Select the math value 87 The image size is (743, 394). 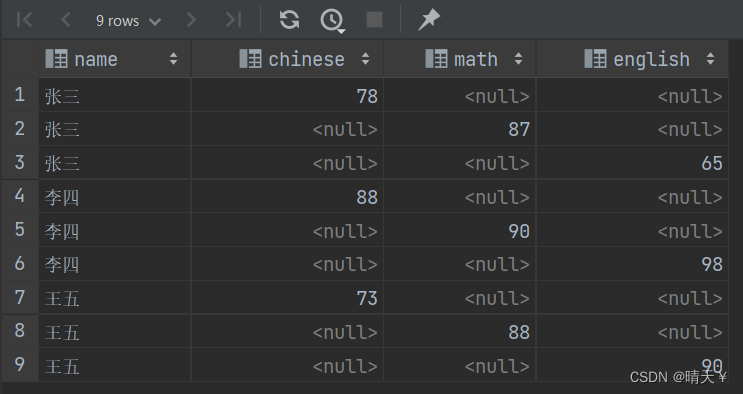(460, 129)
